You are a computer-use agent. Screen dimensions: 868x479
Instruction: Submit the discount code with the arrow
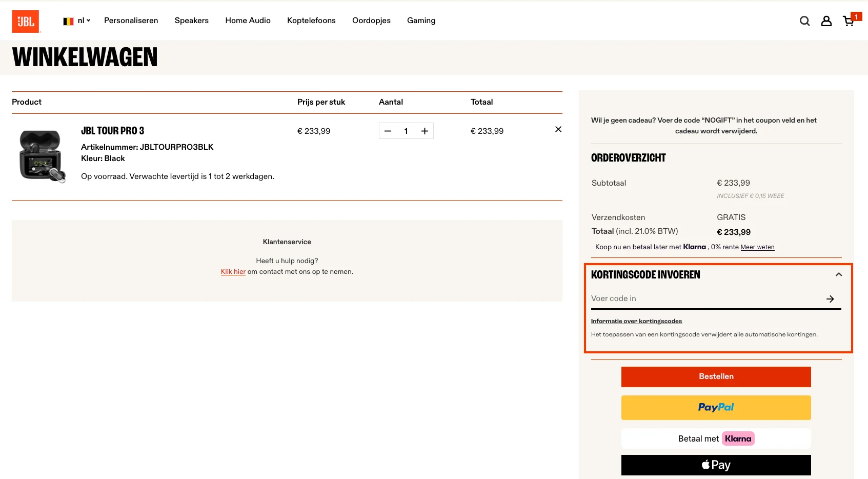tap(830, 298)
